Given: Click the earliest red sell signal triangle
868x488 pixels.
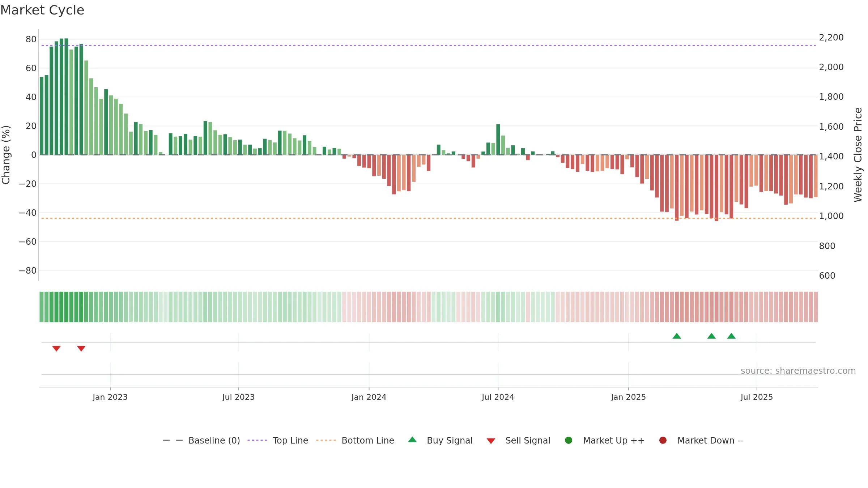Looking at the screenshot, I should pyautogui.click(x=56, y=348).
